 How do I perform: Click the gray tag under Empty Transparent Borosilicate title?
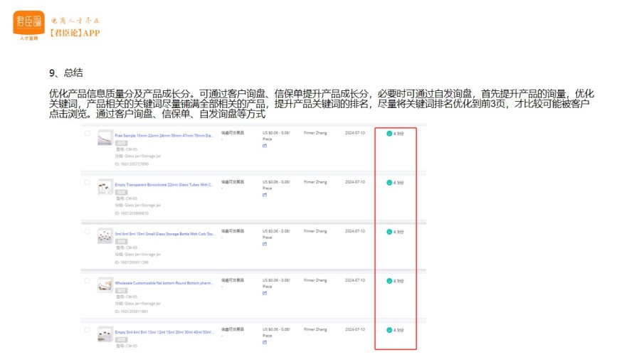point(121,192)
